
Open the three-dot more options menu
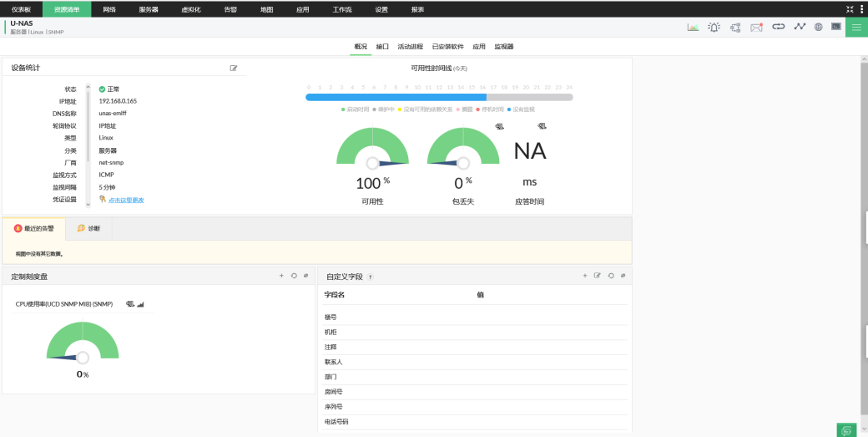tap(862, 9)
